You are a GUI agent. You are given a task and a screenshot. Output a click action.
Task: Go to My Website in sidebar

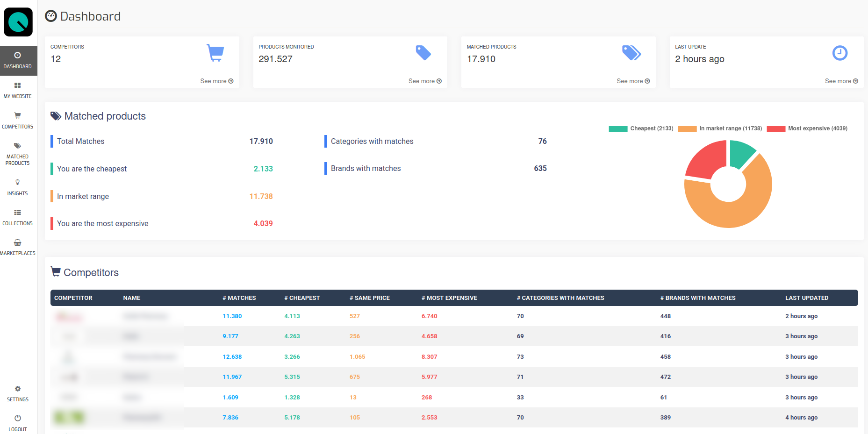click(18, 90)
